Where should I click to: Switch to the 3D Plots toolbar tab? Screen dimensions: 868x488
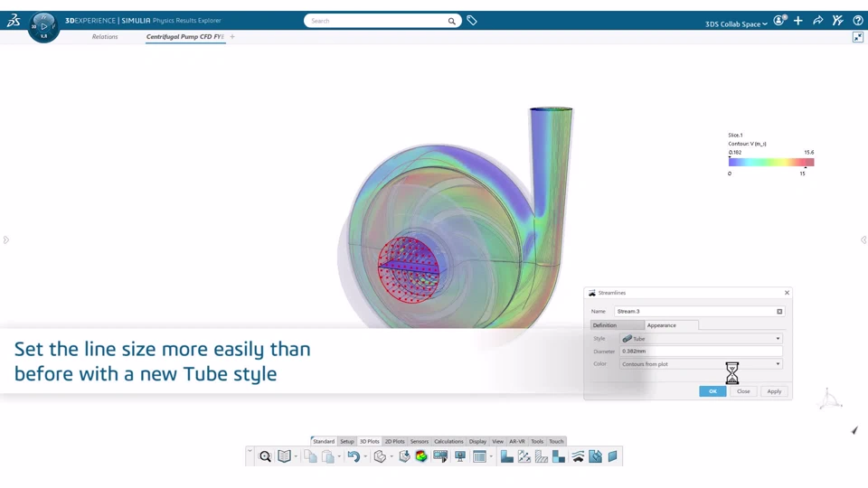pyautogui.click(x=369, y=442)
